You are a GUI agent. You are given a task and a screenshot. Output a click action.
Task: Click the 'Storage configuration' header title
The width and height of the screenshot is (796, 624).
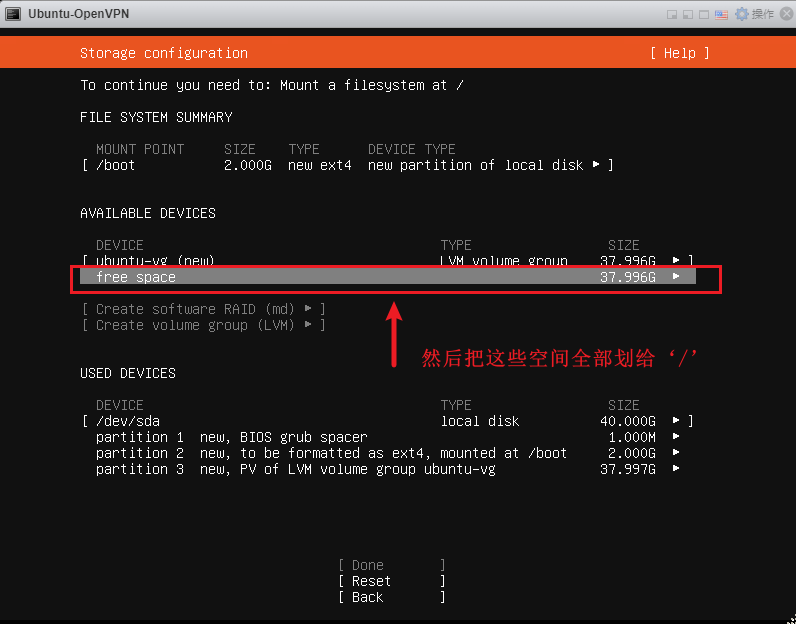(x=164, y=53)
